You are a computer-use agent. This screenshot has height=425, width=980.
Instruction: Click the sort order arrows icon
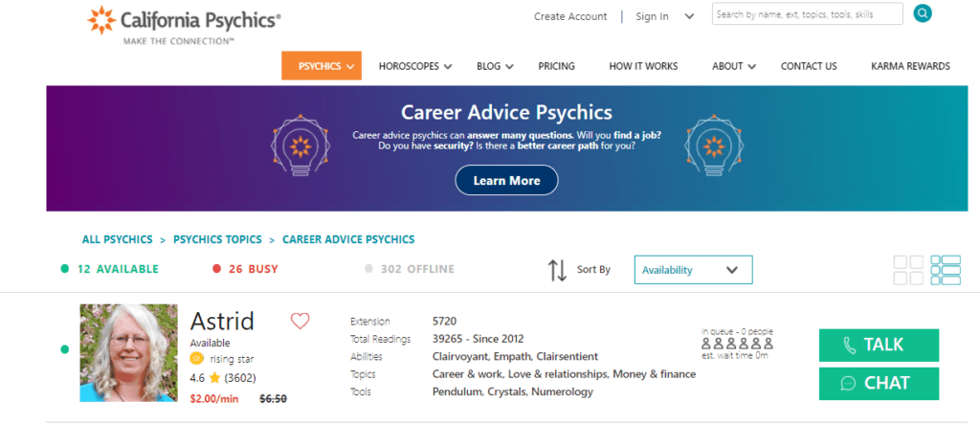[557, 270]
